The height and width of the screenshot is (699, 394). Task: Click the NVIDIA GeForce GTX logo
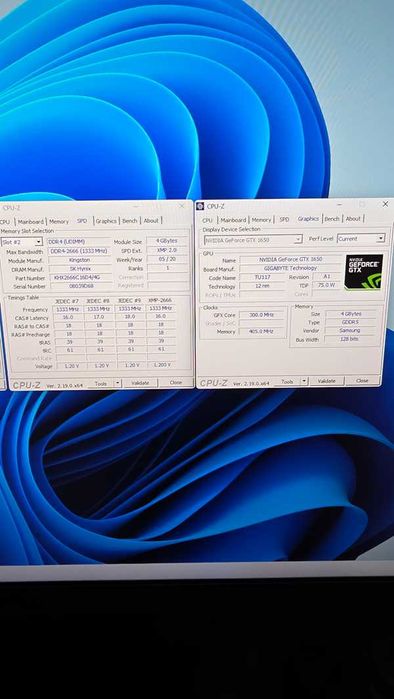(x=363, y=272)
